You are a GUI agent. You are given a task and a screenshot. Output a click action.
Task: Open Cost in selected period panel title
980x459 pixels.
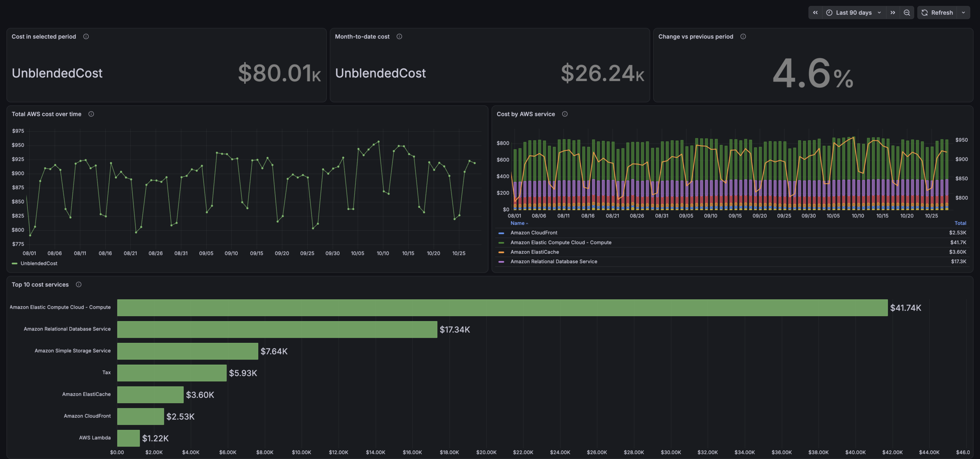click(x=44, y=37)
